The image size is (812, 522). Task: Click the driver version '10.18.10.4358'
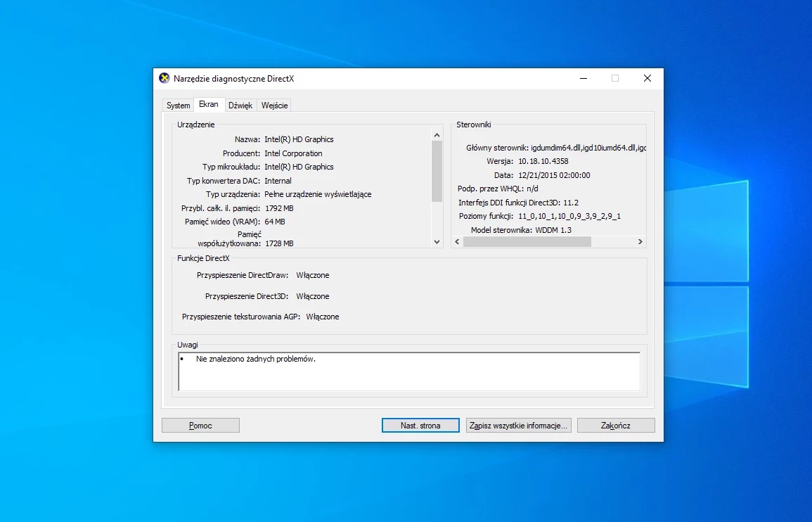point(543,161)
